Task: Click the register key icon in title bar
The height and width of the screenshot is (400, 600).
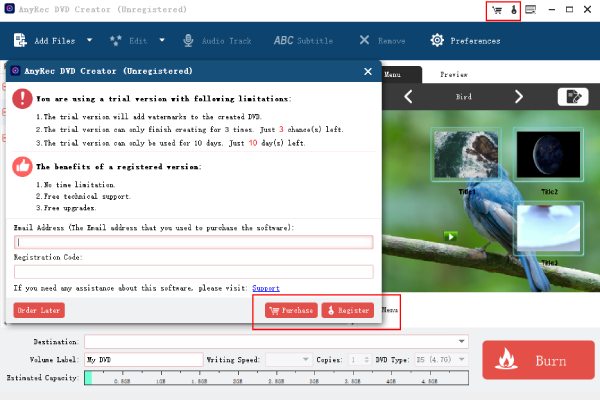Action: coord(514,10)
